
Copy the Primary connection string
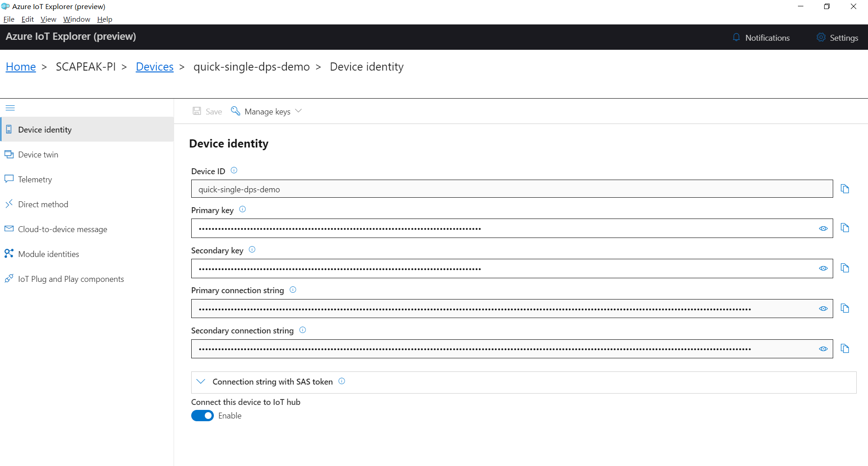pyautogui.click(x=844, y=308)
